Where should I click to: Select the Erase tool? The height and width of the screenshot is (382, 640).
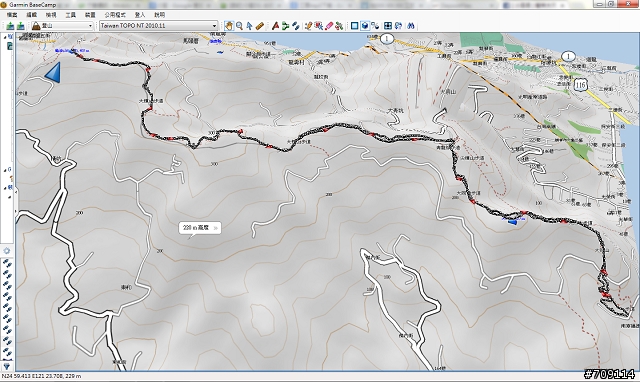point(329,26)
